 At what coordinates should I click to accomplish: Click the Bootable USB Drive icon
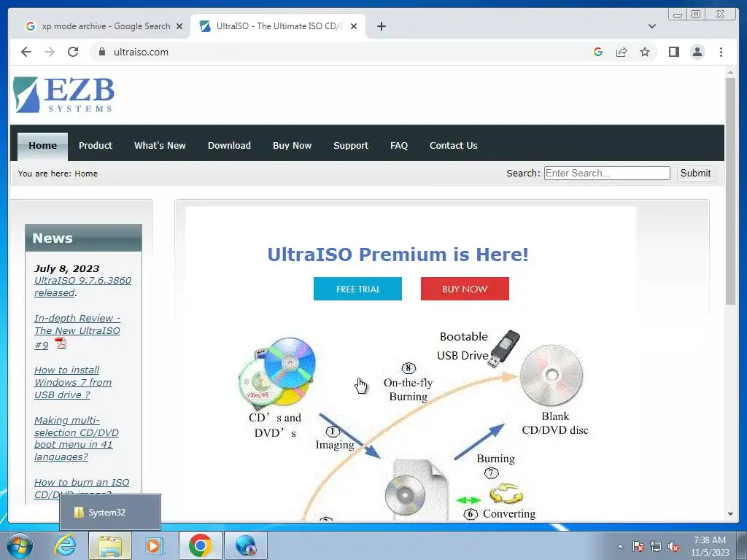pyautogui.click(x=504, y=349)
